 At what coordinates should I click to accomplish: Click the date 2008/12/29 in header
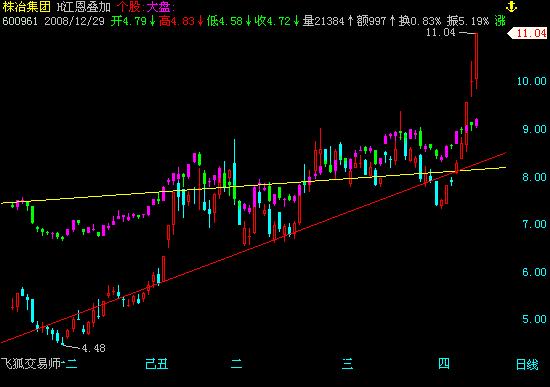tap(74, 21)
